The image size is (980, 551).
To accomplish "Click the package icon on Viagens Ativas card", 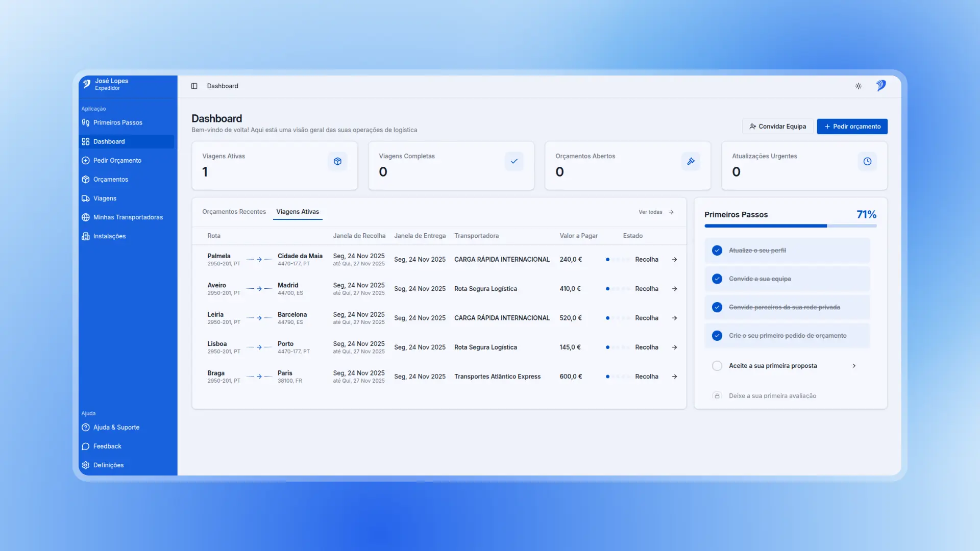I will pyautogui.click(x=337, y=162).
